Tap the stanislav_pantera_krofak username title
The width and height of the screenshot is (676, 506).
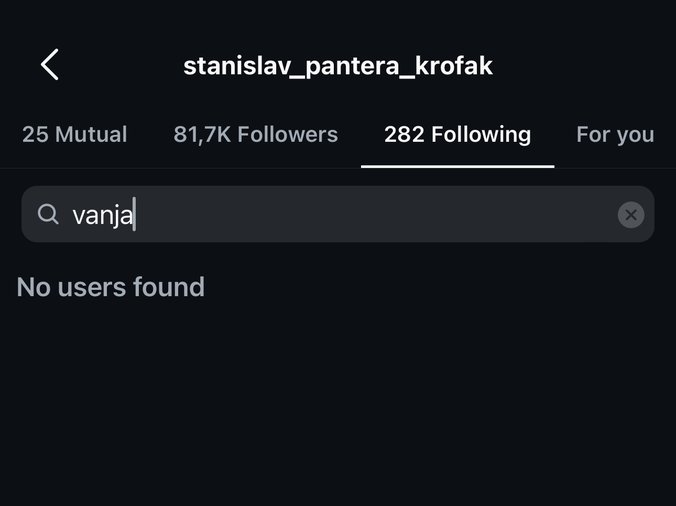point(338,66)
